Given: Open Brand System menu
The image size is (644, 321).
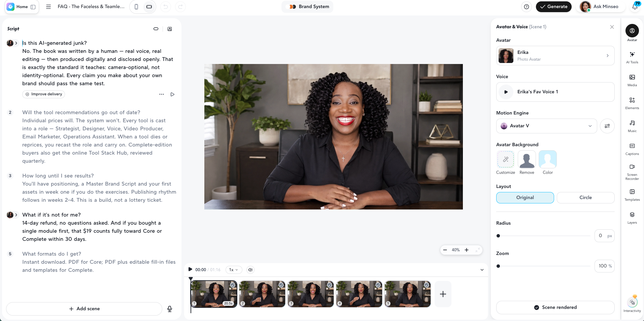Looking at the screenshot, I should 307,7.
